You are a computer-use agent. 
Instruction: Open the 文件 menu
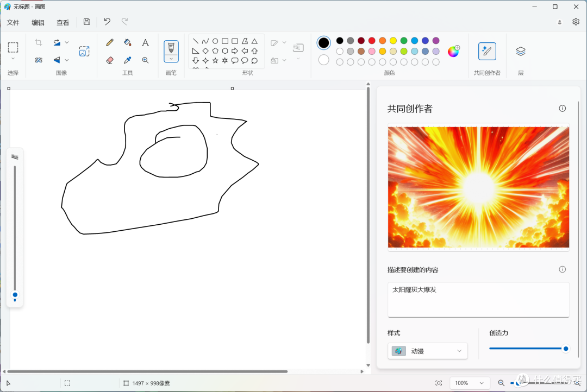pyautogui.click(x=13, y=22)
